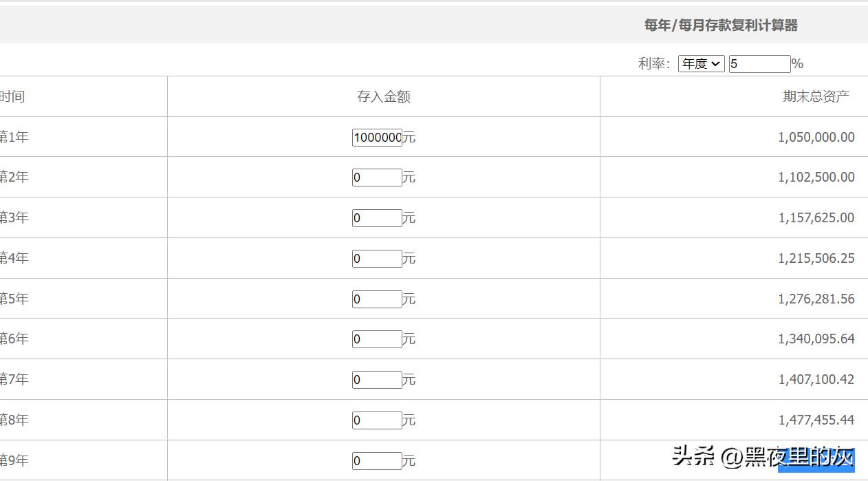Click the year 1 total 1,050,000.00
Image resolution: width=868 pixels, height=481 pixels.
click(x=816, y=138)
